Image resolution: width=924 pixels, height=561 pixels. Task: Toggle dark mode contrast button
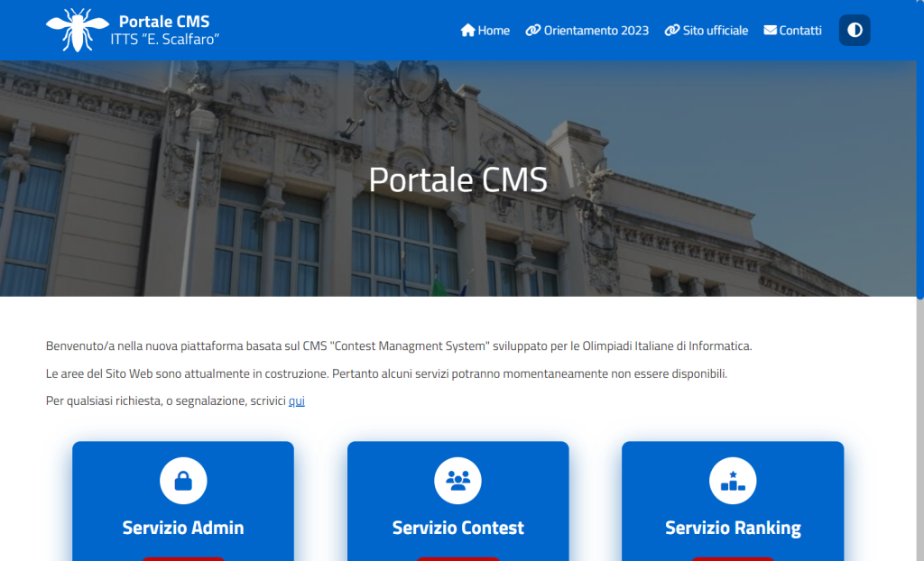(855, 30)
